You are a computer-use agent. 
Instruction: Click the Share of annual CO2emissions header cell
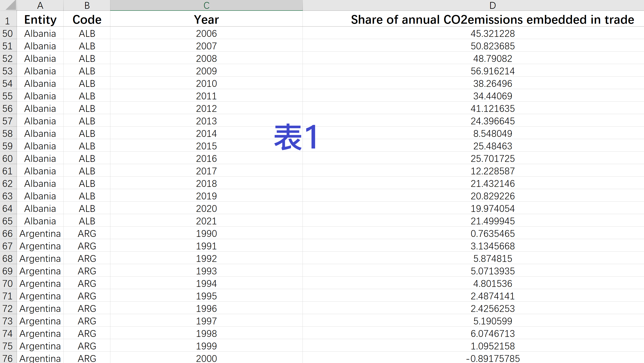click(x=492, y=20)
